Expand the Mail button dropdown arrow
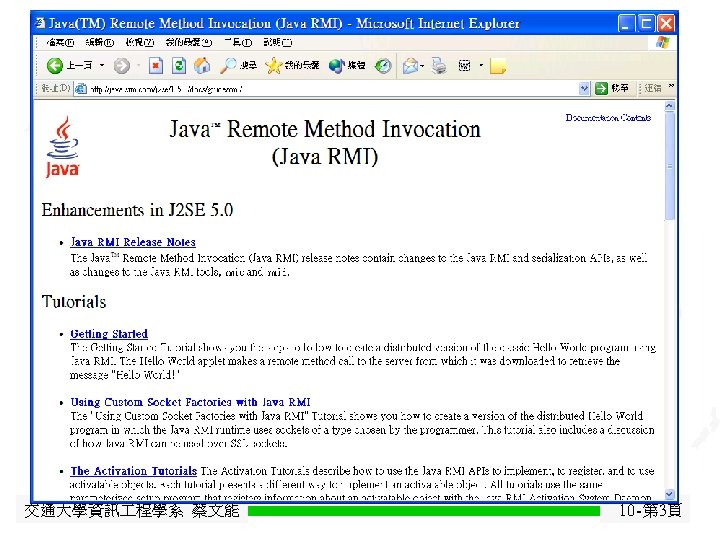Image resolution: width=720 pixels, height=540 pixels. tap(422, 66)
